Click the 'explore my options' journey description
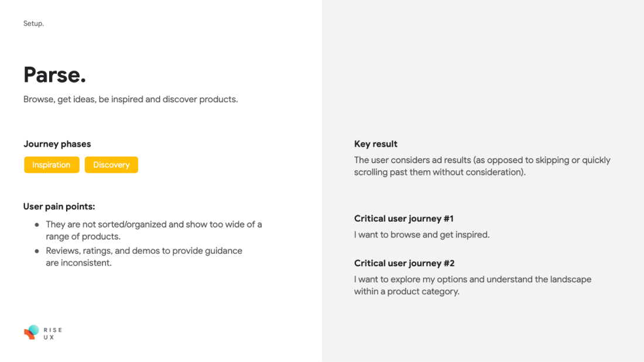 pyautogui.click(x=472, y=285)
